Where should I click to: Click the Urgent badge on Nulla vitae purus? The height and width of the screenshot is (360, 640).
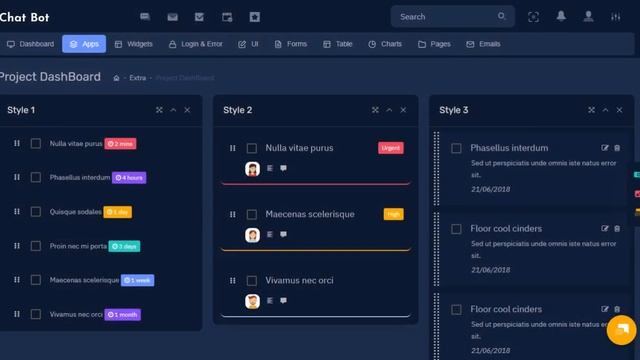[x=391, y=148]
